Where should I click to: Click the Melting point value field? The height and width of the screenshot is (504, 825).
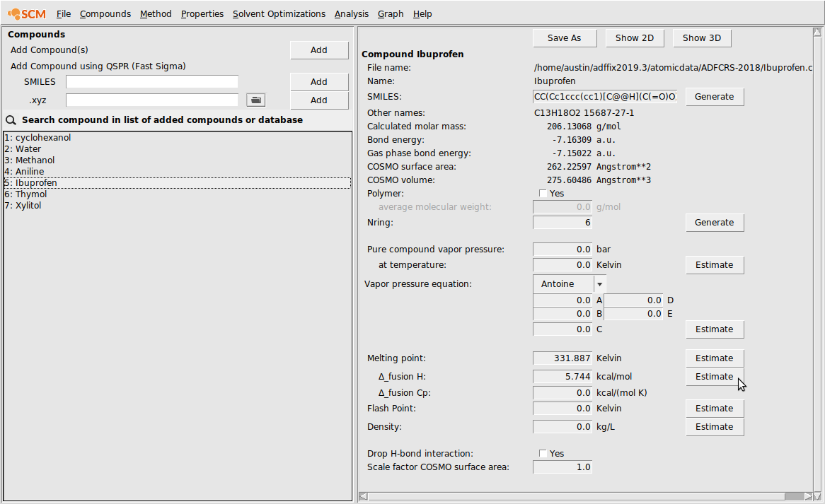coord(562,358)
